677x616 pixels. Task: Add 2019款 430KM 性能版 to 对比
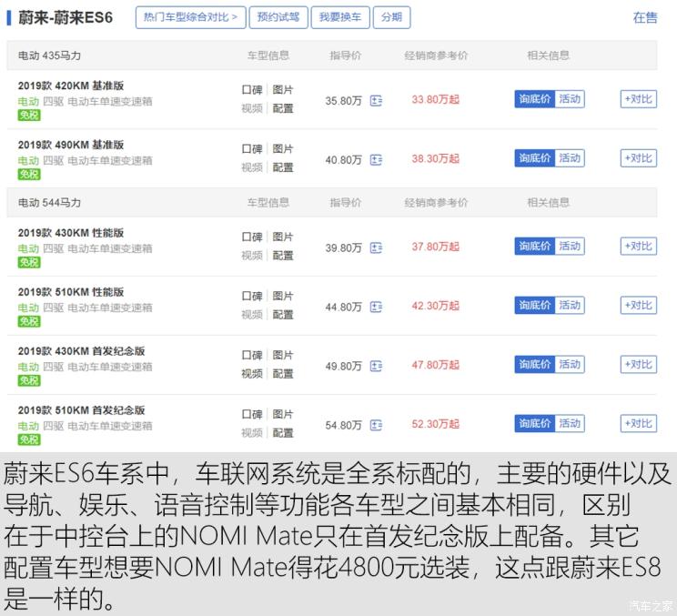638,247
